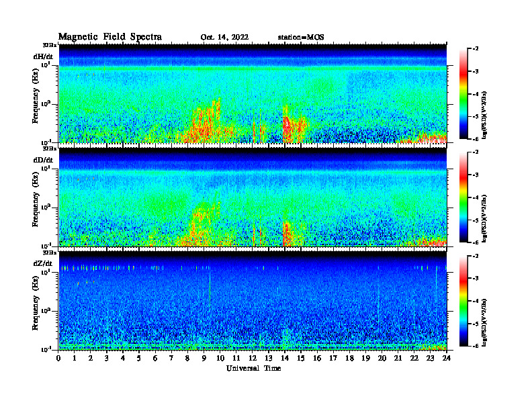This screenshot has width=532, height=411.
Task: Click hour "10" tick label on time axis
Action: coord(220,358)
